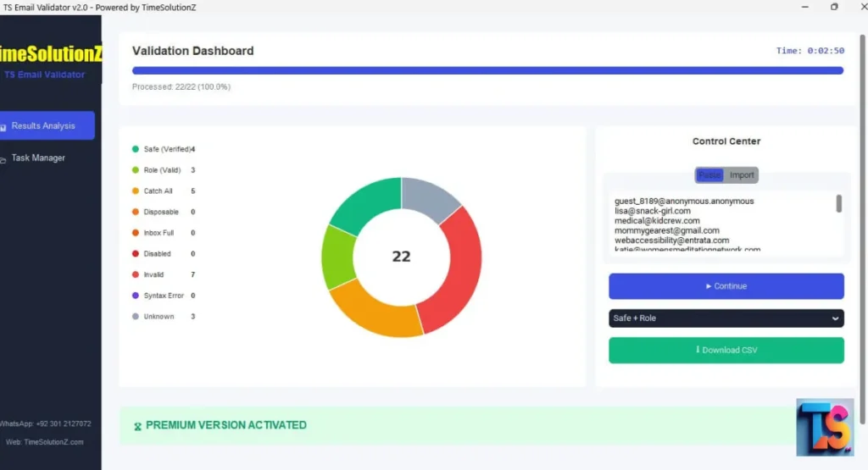The image size is (868, 470).
Task: Click the Task Manager folder icon
Action: pyautogui.click(x=3, y=159)
